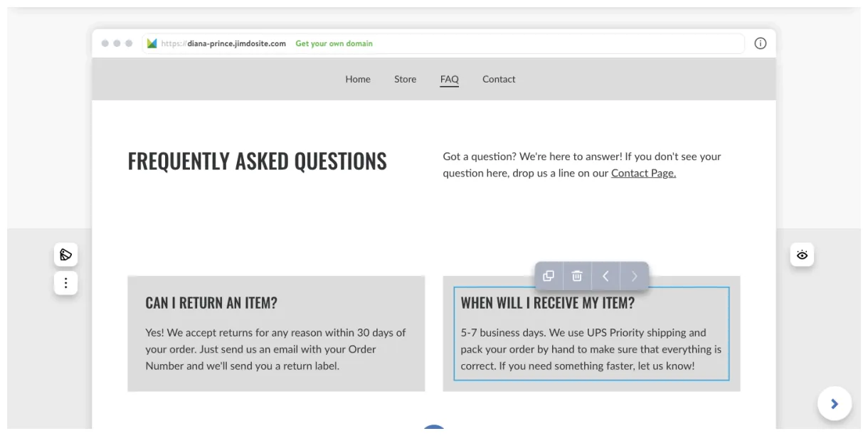
Task: Switch to the Store tab
Action: click(406, 79)
